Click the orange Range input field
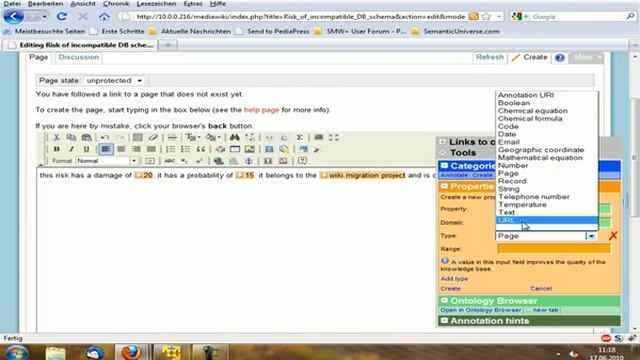The width and height of the screenshot is (640, 360). pos(553,248)
